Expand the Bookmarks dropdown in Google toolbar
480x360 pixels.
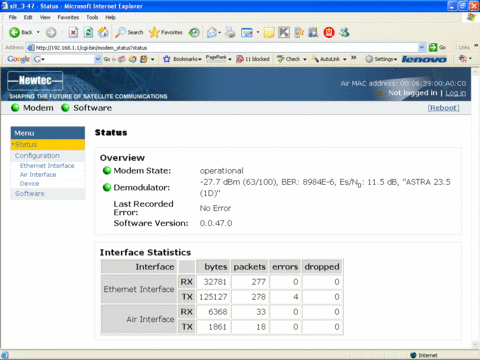pos(200,59)
